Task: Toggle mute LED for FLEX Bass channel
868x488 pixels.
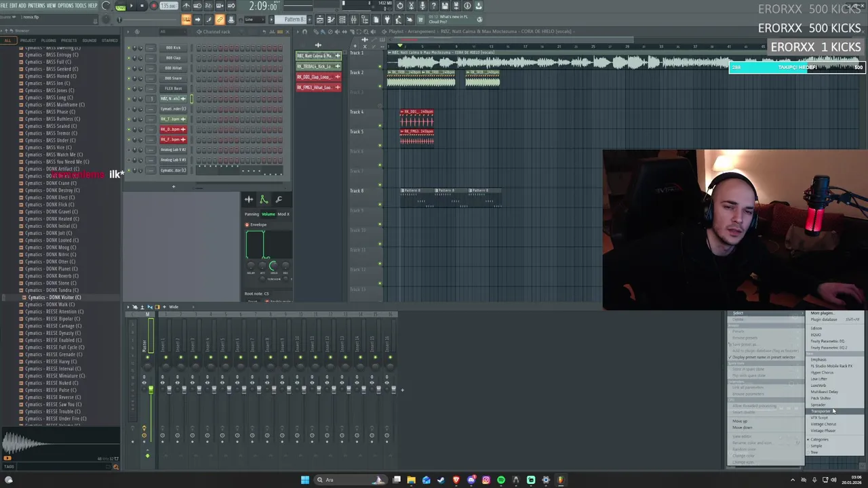Action: 129,89
